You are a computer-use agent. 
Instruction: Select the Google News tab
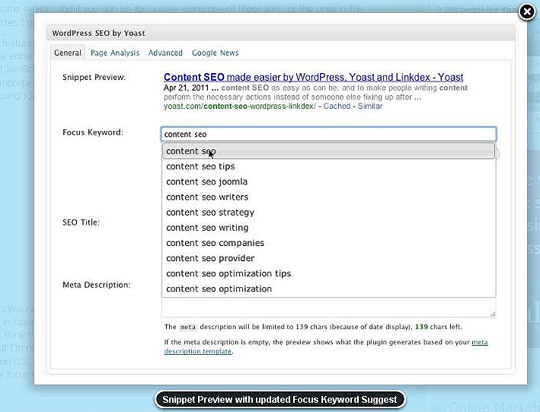[215, 53]
